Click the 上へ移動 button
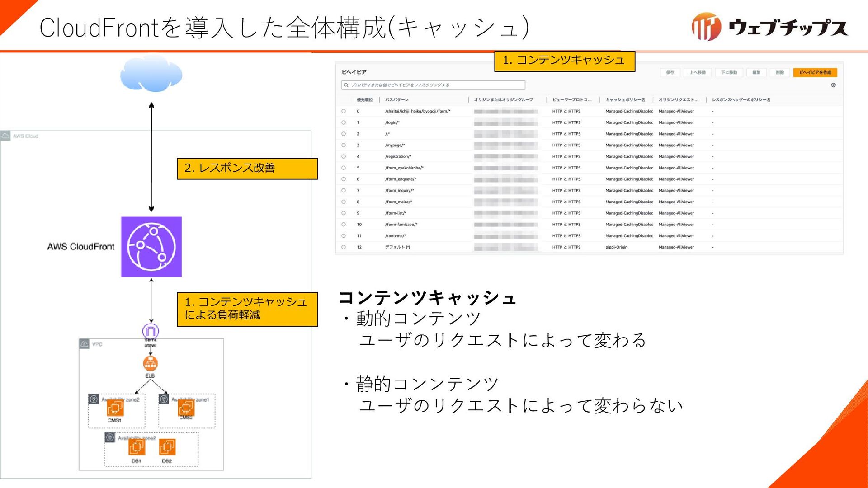This screenshot has width=868, height=488. click(x=698, y=72)
